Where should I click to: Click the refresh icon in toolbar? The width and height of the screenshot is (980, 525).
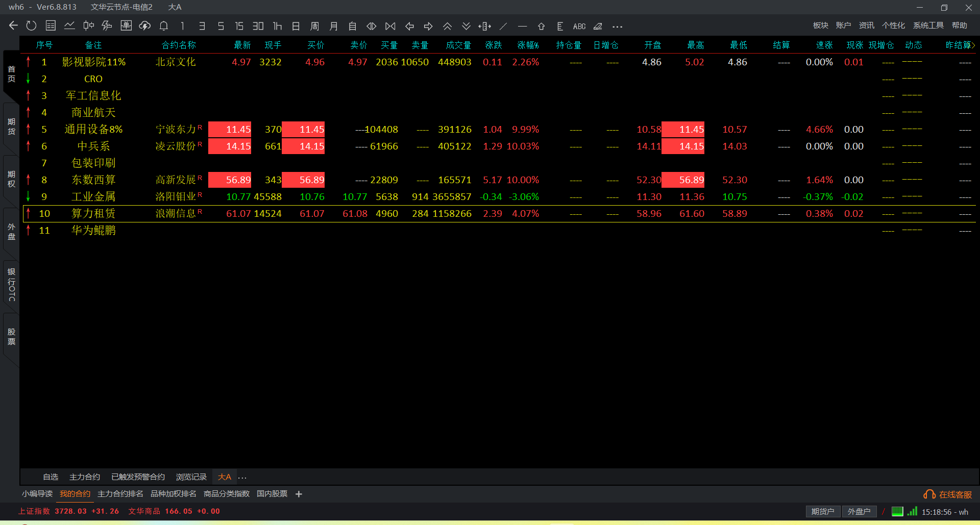(32, 26)
